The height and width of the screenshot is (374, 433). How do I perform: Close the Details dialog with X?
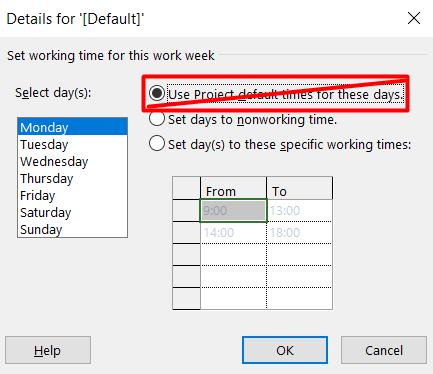click(414, 18)
